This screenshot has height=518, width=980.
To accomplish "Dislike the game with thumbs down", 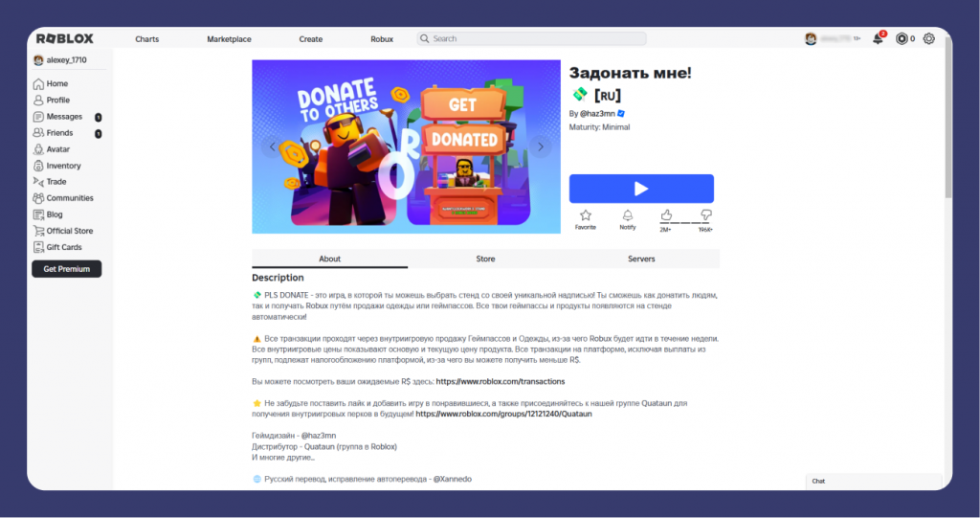I will (x=705, y=216).
